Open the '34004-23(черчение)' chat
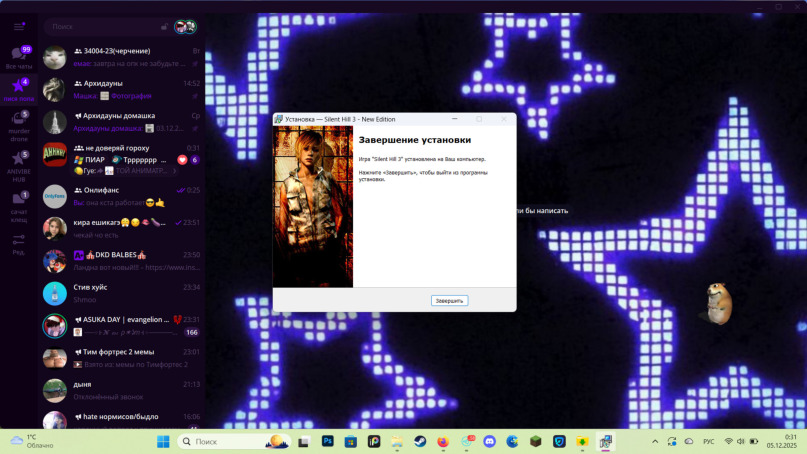807x454 pixels. tap(122, 57)
